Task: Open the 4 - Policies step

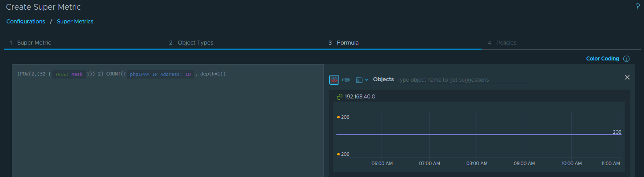Action: pyautogui.click(x=502, y=43)
